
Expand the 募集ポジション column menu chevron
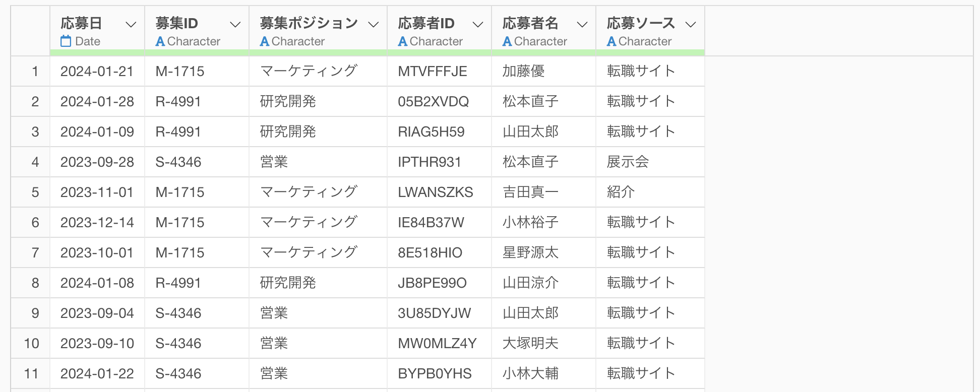point(374,24)
